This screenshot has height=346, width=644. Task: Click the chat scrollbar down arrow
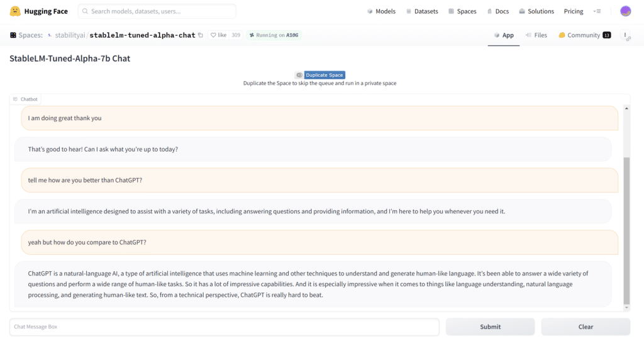tap(626, 308)
